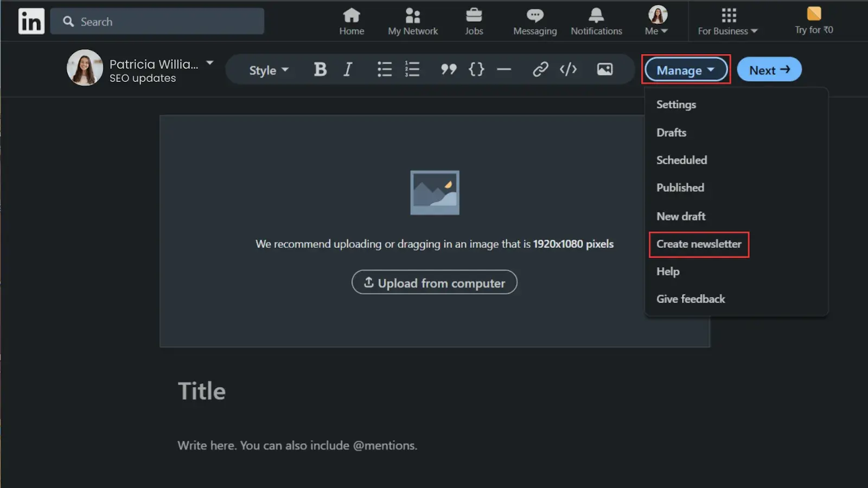Click the Next button
This screenshot has width=868, height=488.
click(769, 69)
